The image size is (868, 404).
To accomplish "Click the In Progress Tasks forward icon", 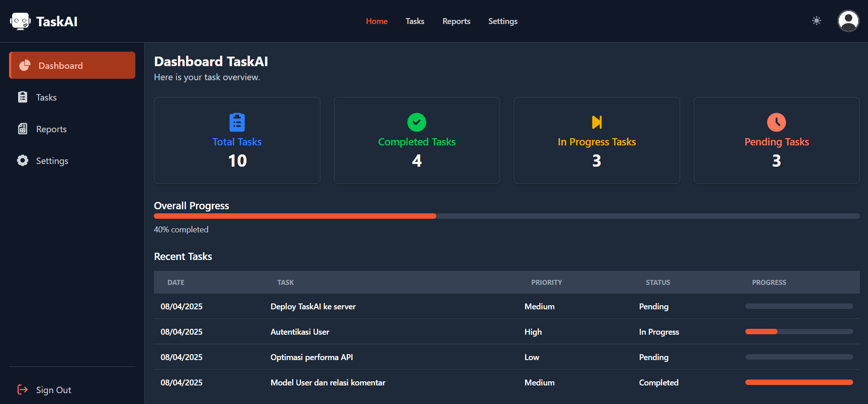I will (x=596, y=122).
